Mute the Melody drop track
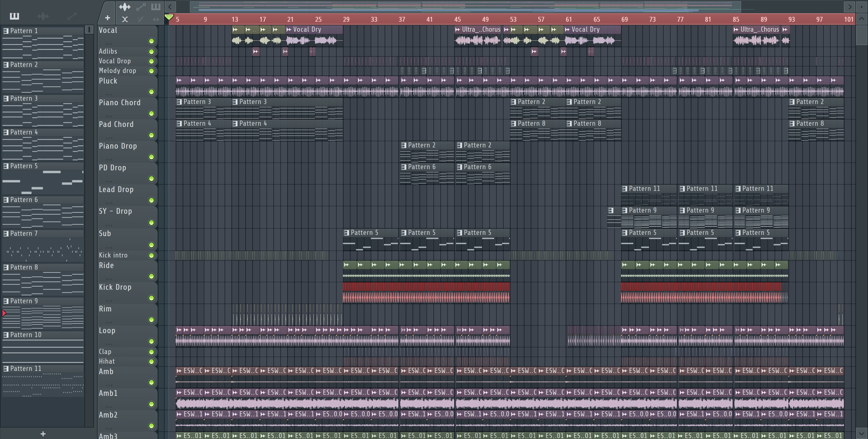This screenshot has height=439, width=868. pos(152,71)
